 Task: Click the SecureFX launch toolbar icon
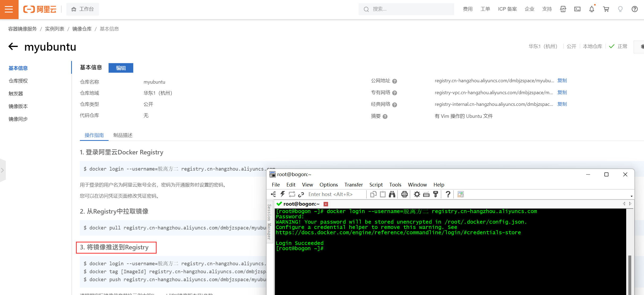pyautogui.click(x=460, y=194)
